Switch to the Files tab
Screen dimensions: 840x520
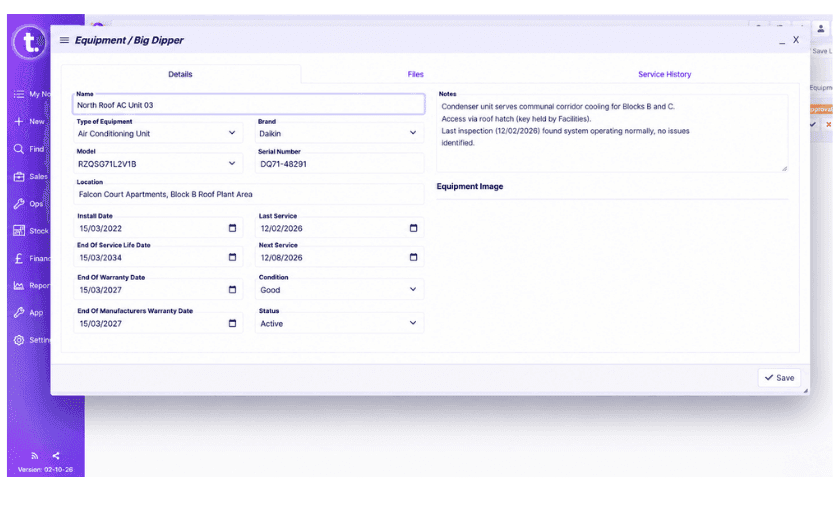[416, 74]
